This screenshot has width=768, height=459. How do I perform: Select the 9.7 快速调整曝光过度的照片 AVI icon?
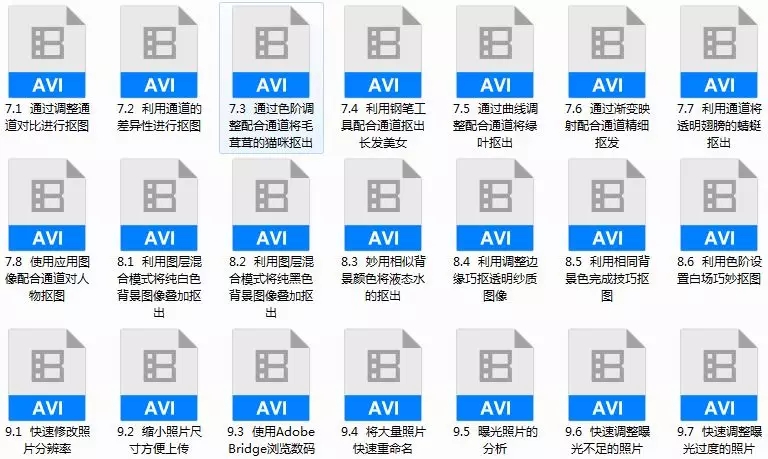719,375
